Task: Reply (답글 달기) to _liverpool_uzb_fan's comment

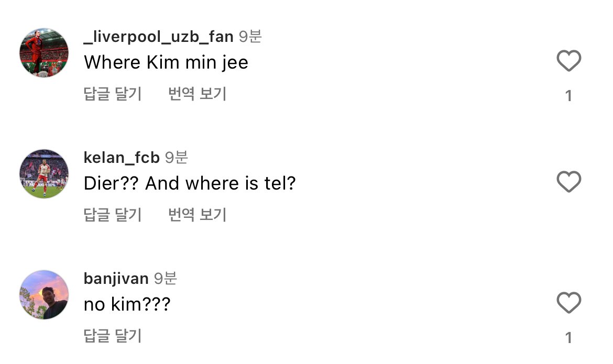Action: click(x=113, y=94)
